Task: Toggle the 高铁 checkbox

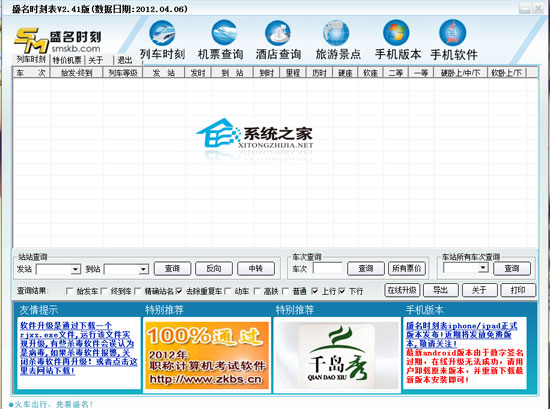Action: coord(257,291)
